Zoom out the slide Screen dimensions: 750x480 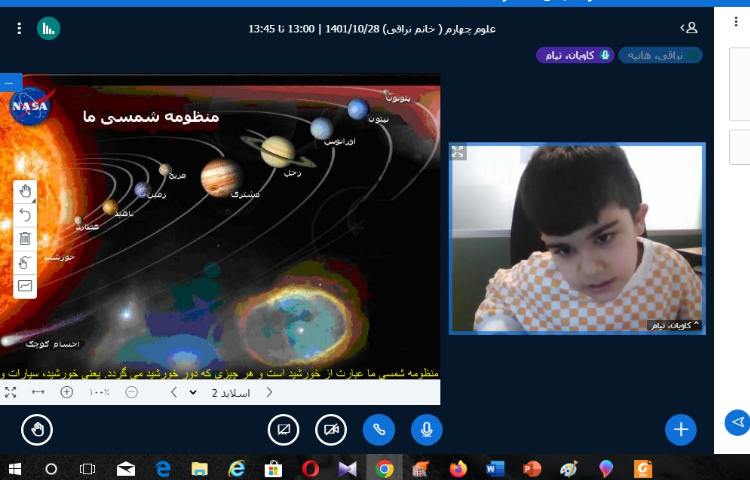tap(132, 393)
